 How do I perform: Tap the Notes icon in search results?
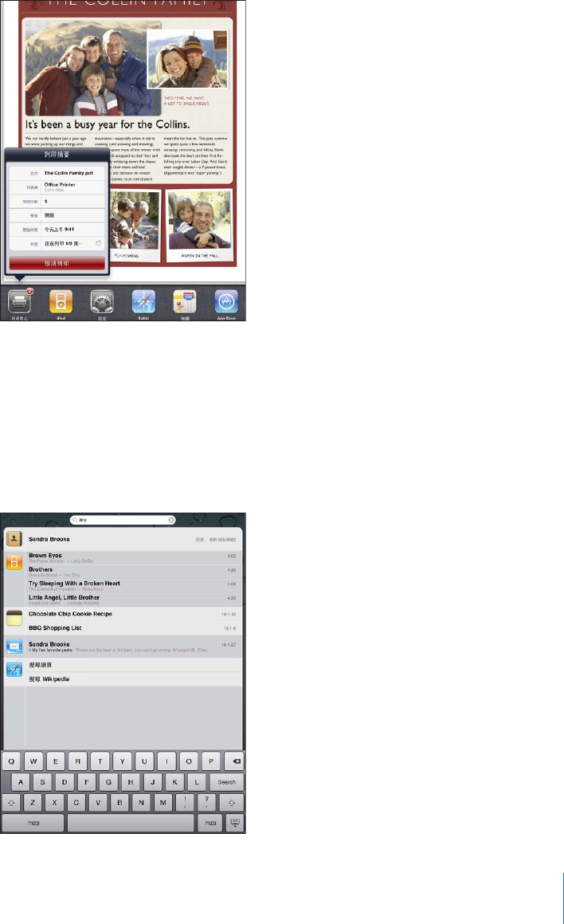[x=14, y=618]
